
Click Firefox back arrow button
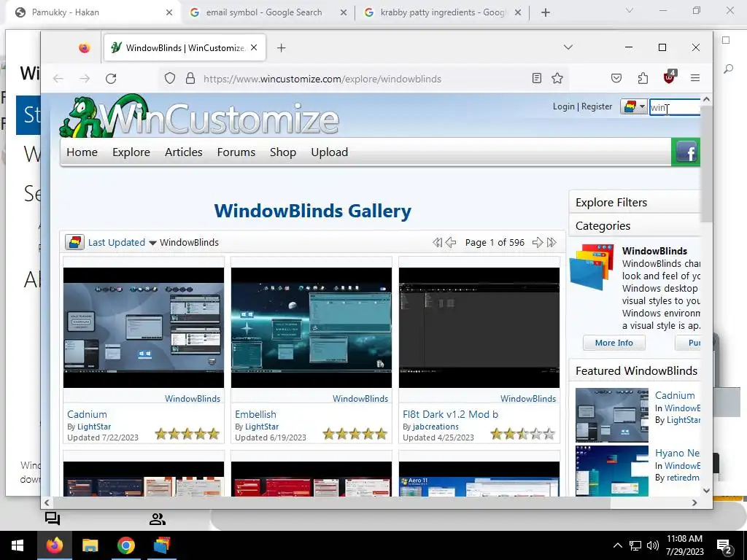tap(58, 79)
